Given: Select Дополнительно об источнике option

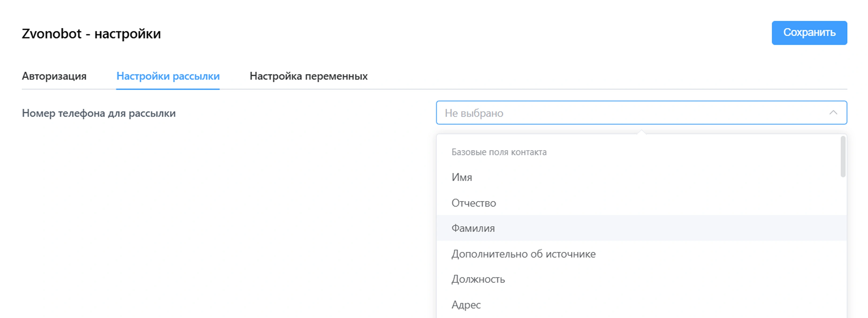Looking at the screenshot, I should (x=641, y=254).
